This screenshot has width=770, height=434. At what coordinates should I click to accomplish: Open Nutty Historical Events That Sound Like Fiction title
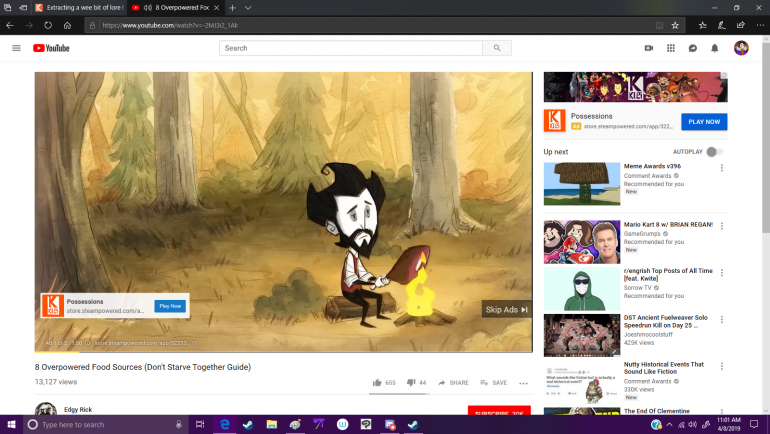pos(663,368)
